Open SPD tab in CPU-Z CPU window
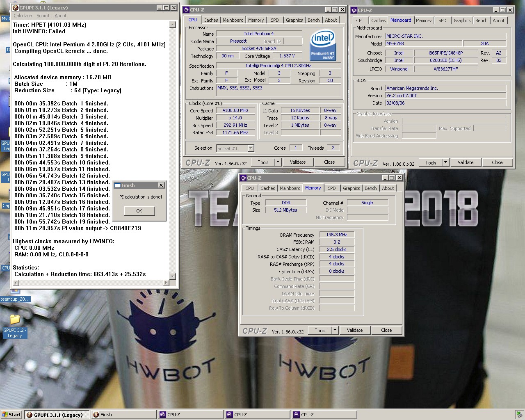 pos(275,20)
